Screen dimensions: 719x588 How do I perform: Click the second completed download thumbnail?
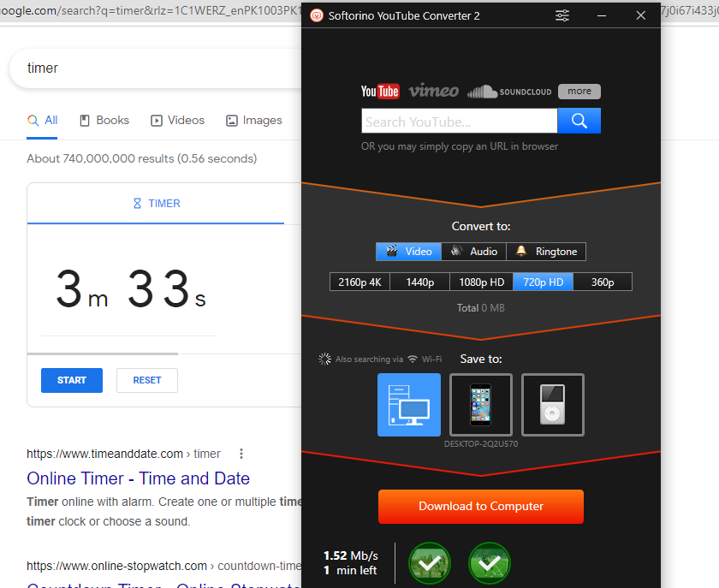pos(490,563)
